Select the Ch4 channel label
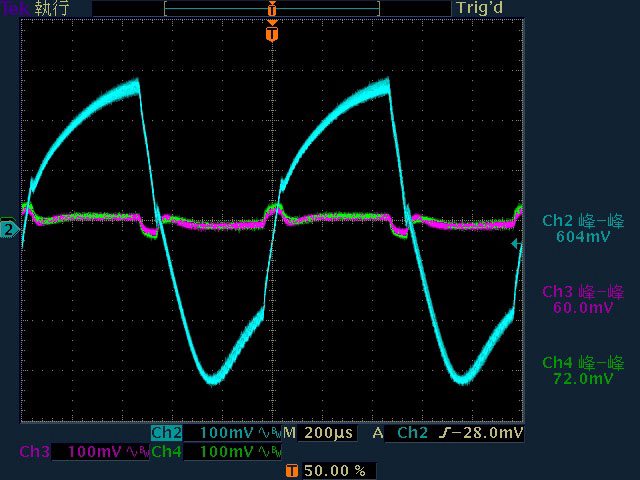This screenshot has width=640, height=480. [166, 452]
